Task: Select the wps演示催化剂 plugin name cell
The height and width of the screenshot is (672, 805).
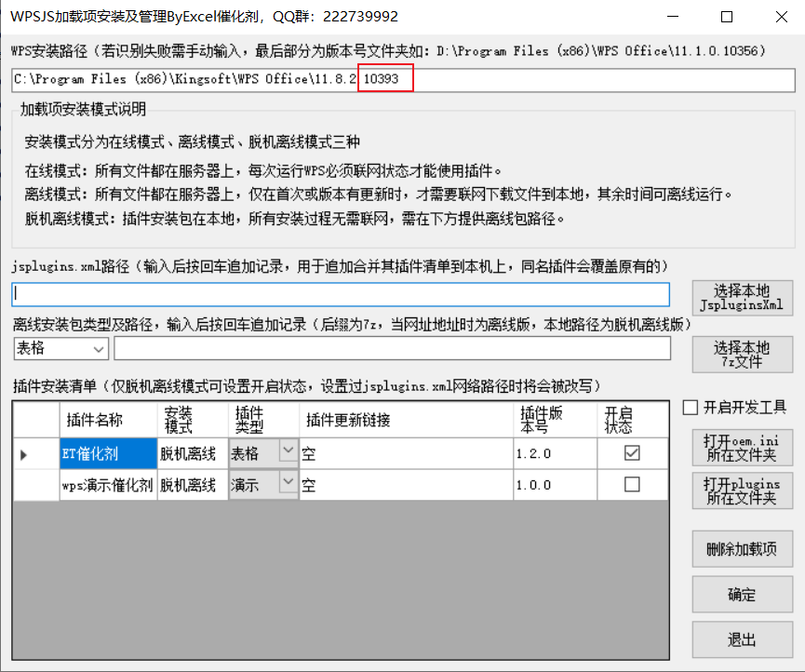Action: (108, 485)
